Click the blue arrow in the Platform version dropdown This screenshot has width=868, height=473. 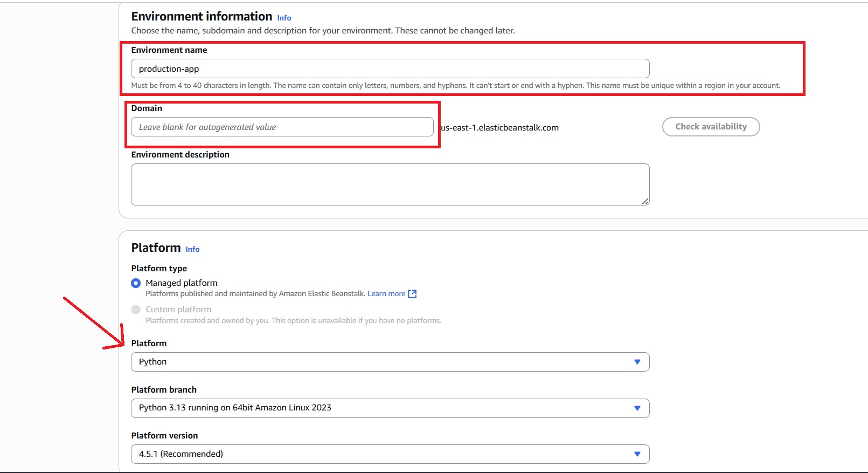pyautogui.click(x=637, y=454)
